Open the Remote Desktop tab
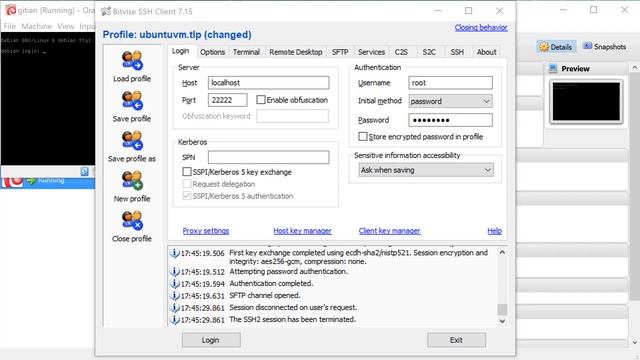Viewport: 640px width, 360px height. (x=296, y=52)
